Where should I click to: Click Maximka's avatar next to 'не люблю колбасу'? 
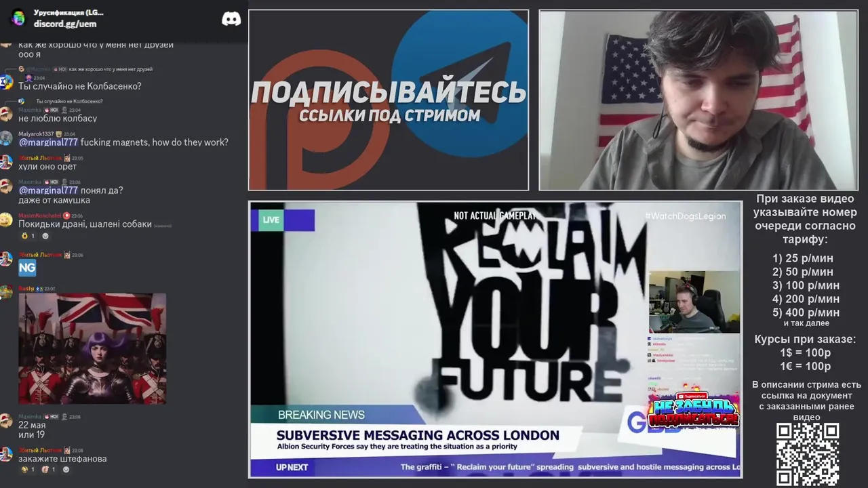point(6,114)
